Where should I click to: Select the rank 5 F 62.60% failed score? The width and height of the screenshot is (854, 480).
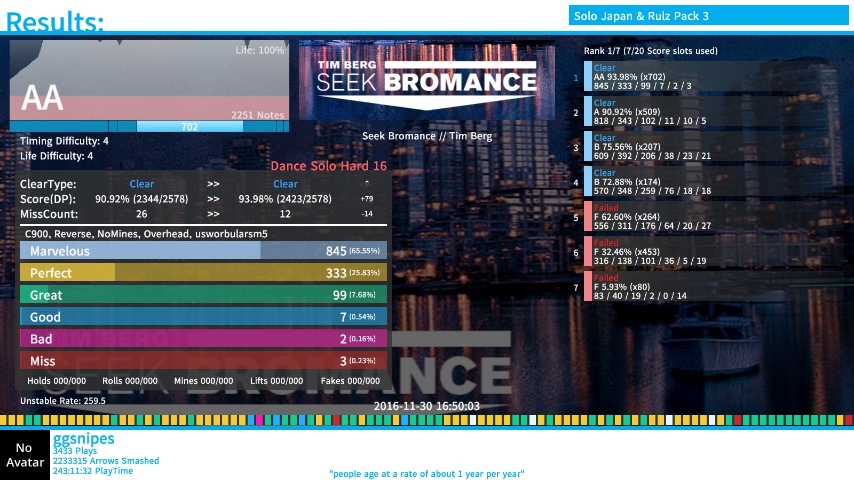pyautogui.click(x=655, y=218)
